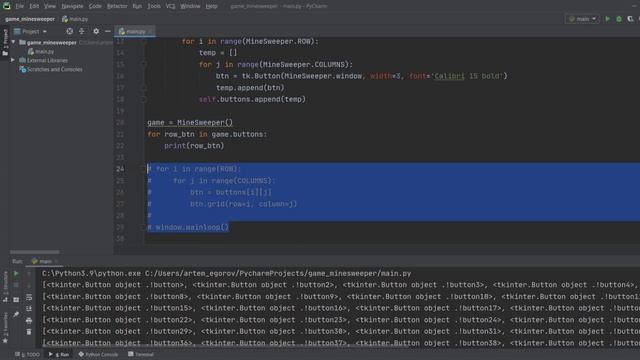Toggle the Project vertical side tab
The image size is (640, 360).
click(5, 43)
